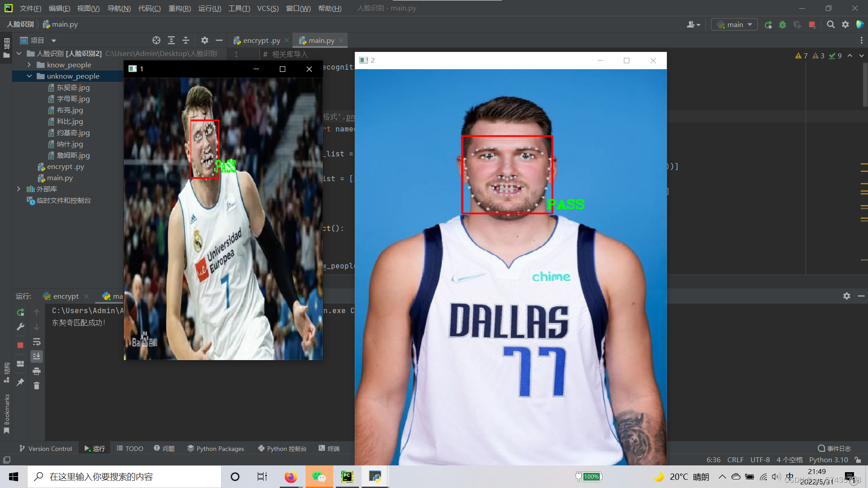Toggle soft-wrap in the run console
Screen dimensions: 868x488
click(37, 342)
